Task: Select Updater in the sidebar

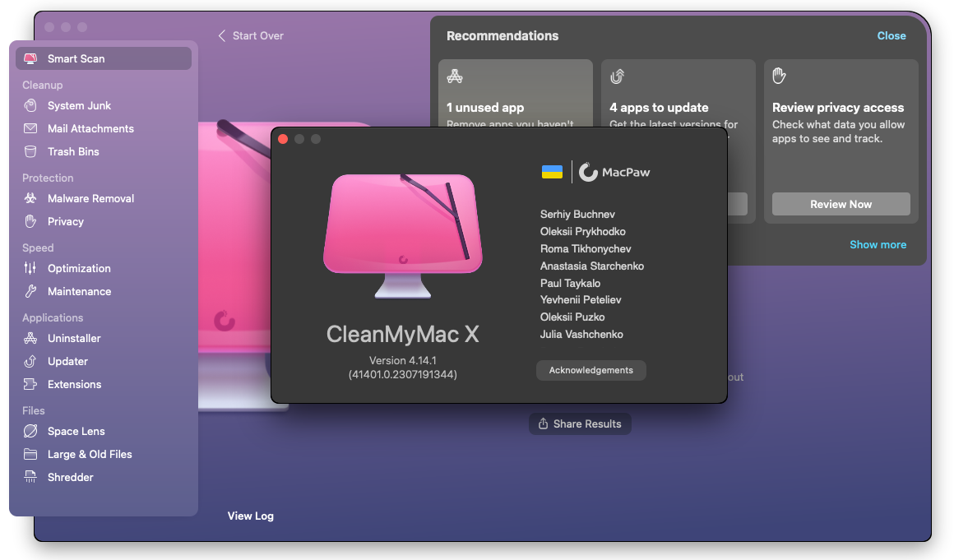Action: pyautogui.click(x=67, y=361)
